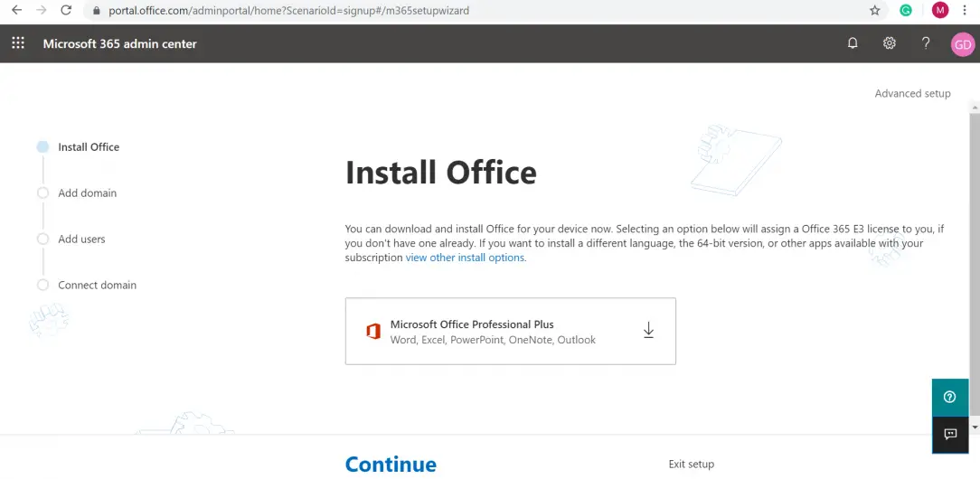
Task: Click the scrollbar up arrow
Action: coord(975,108)
